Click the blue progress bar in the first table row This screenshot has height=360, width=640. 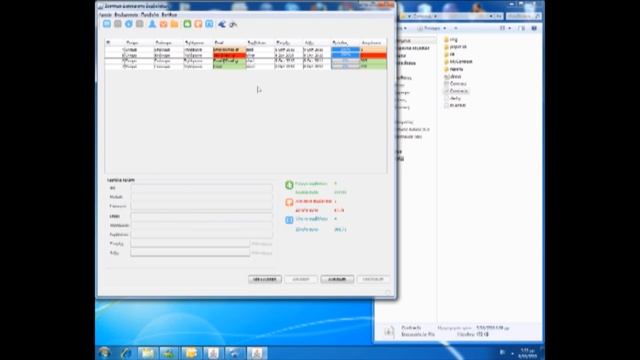pos(345,50)
